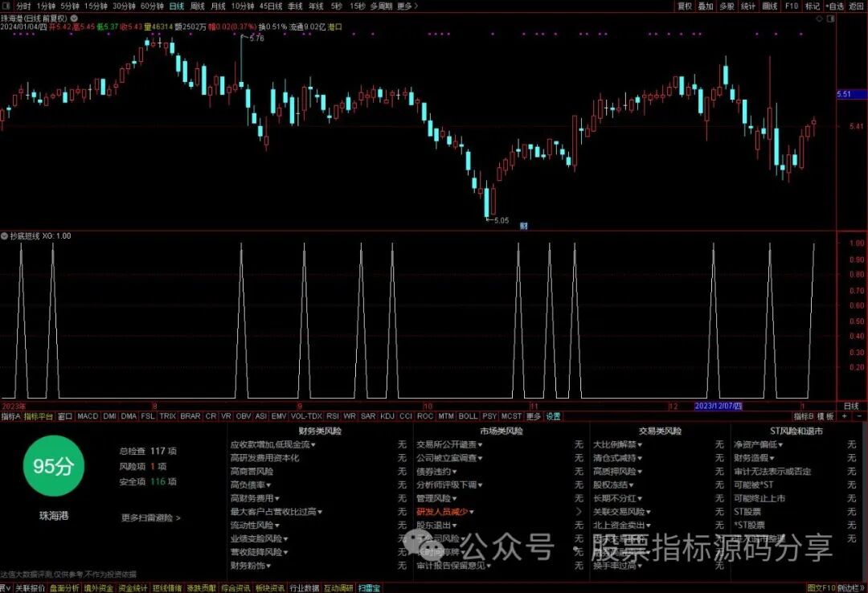Screen dimensions: 868x593
Task: Click the 返回 back button
Action: pyautogui.click(x=856, y=6)
